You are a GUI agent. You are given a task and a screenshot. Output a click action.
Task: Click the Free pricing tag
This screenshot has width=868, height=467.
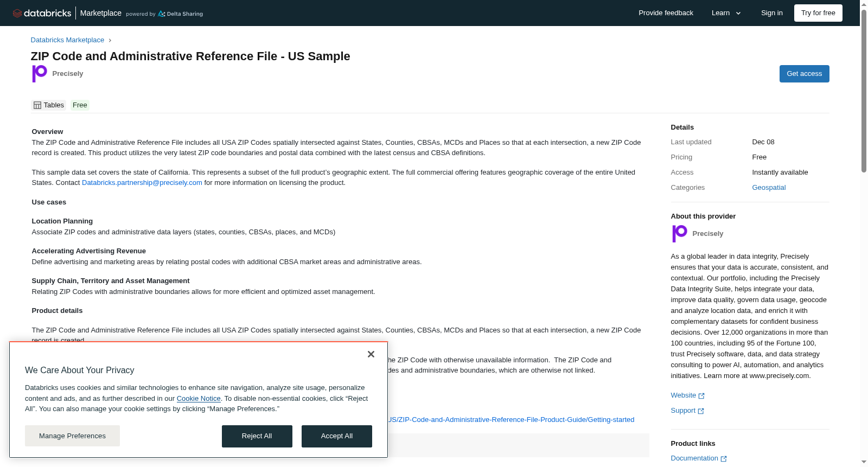click(x=80, y=105)
